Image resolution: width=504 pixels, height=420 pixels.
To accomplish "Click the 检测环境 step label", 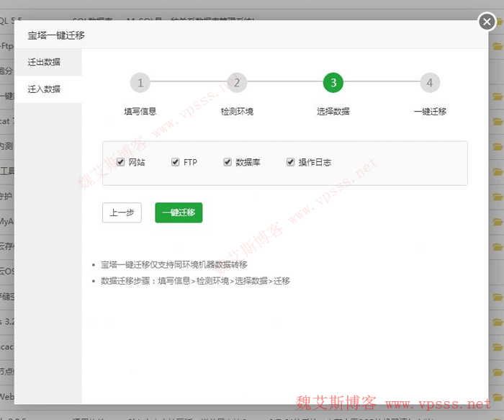I will tap(237, 112).
